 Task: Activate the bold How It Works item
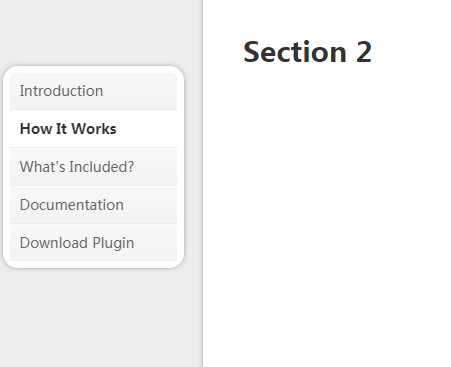point(93,129)
